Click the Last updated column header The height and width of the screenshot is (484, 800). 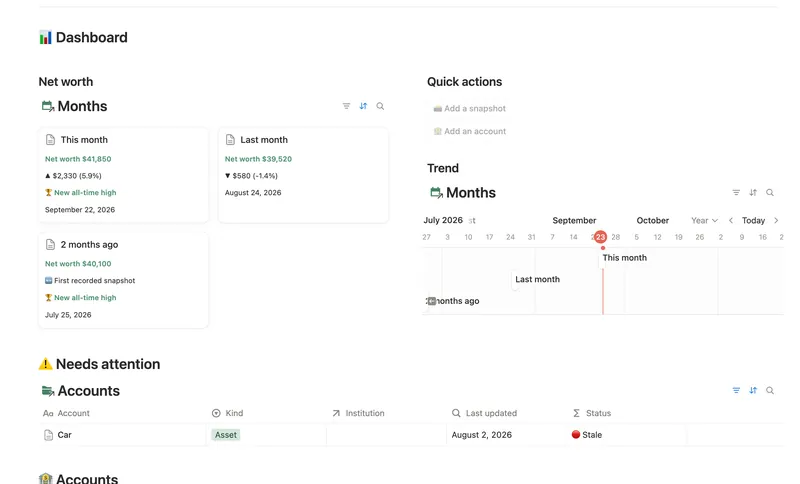click(485, 413)
